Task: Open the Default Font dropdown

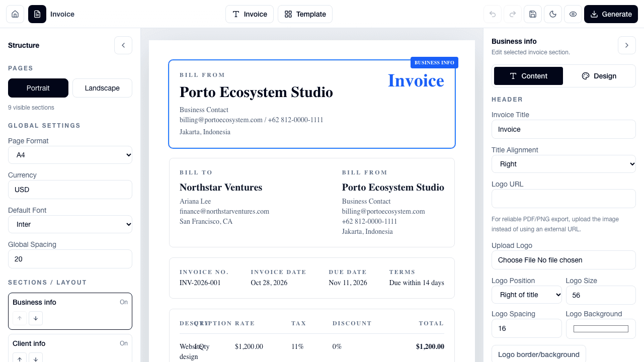Action: pos(70,224)
